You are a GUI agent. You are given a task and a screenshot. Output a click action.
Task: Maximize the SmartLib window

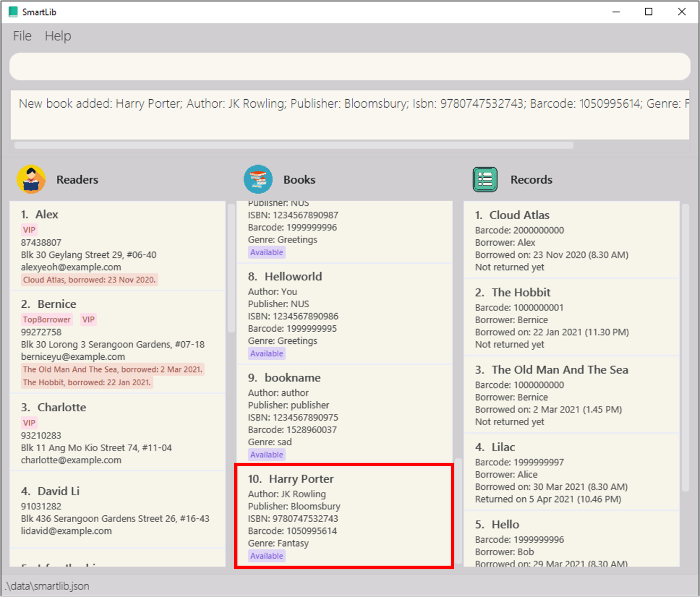point(648,12)
